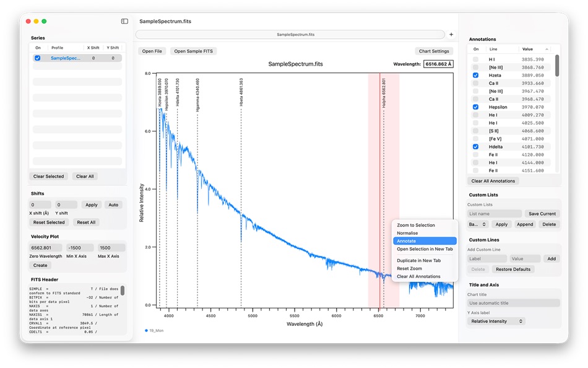
Task: Open the Y Axis label dropdown
Action: click(x=496, y=322)
